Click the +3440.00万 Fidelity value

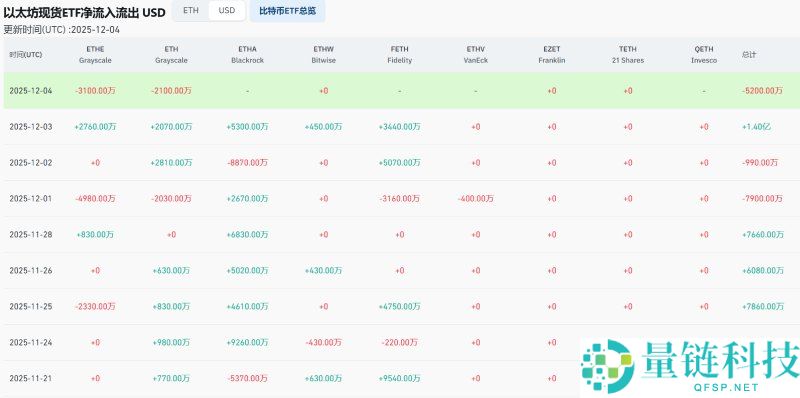399,127
